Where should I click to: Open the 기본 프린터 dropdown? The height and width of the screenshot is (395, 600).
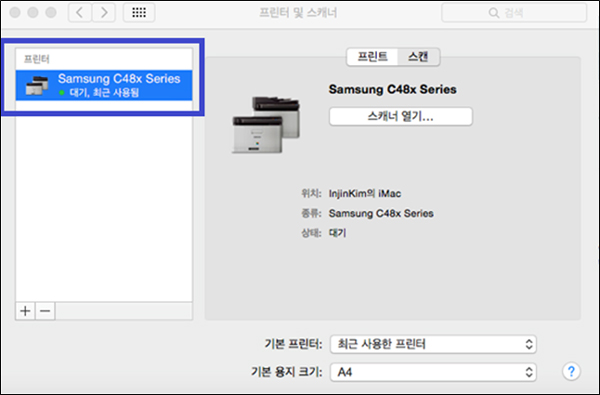[433, 344]
